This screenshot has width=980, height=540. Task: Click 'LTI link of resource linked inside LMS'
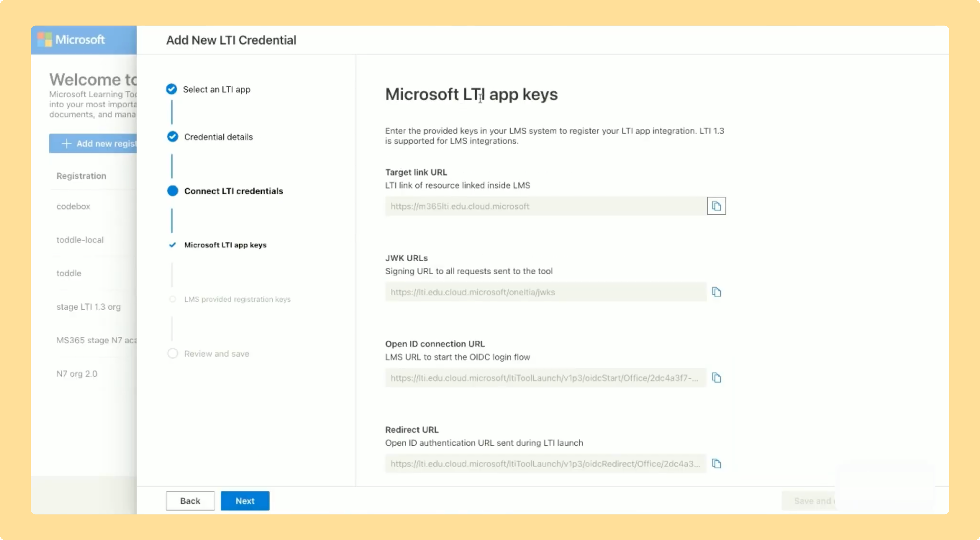pos(458,185)
